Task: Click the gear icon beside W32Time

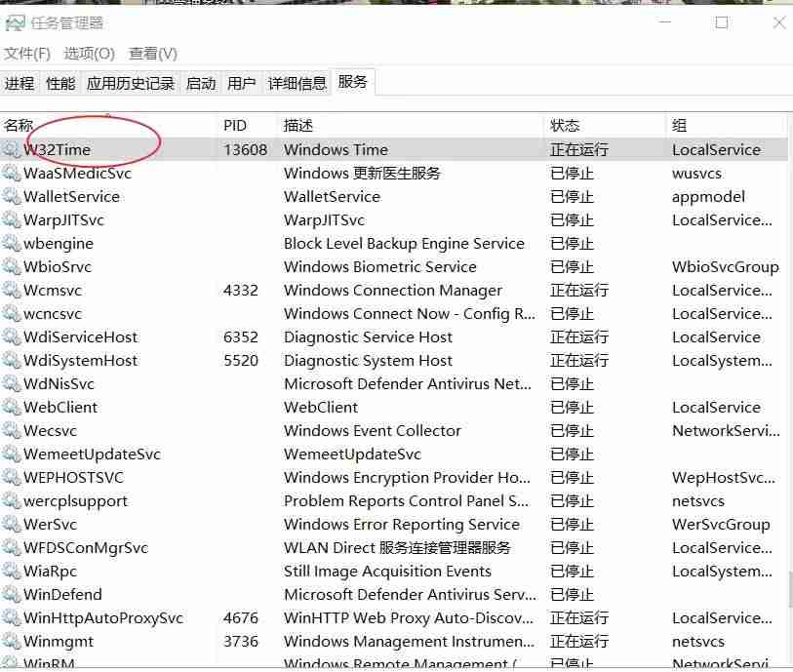Action: point(11,149)
